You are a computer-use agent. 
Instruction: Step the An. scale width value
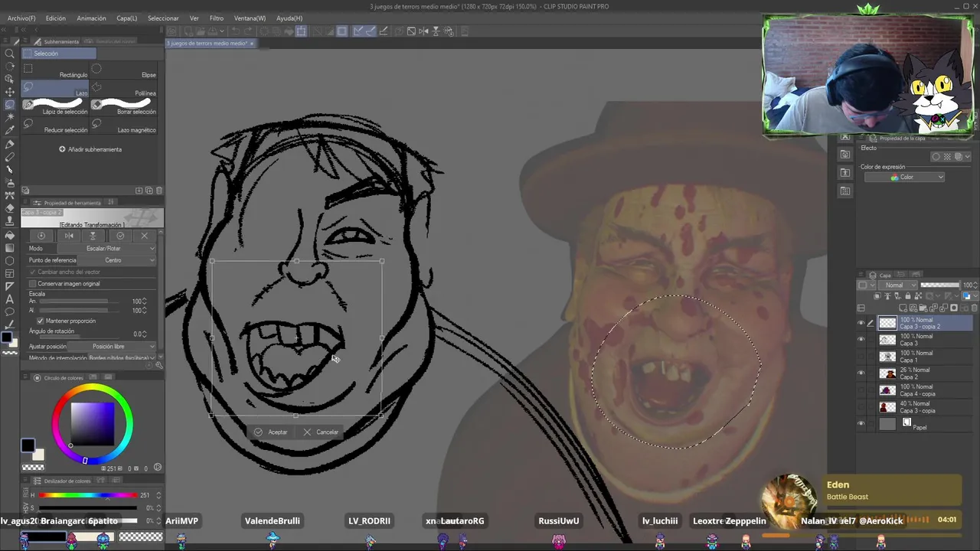pos(145,302)
